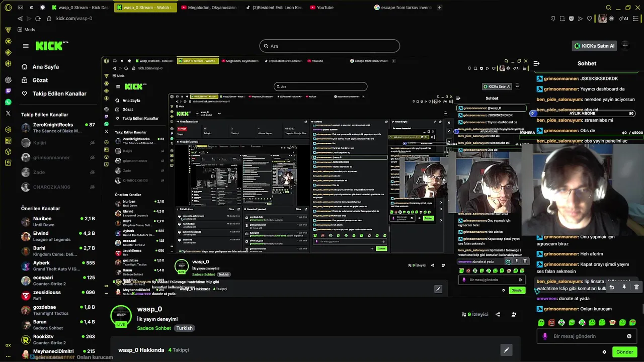Open the browser's search tabs magnifier icon
The height and width of the screenshot is (362, 644).
coord(608,8)
